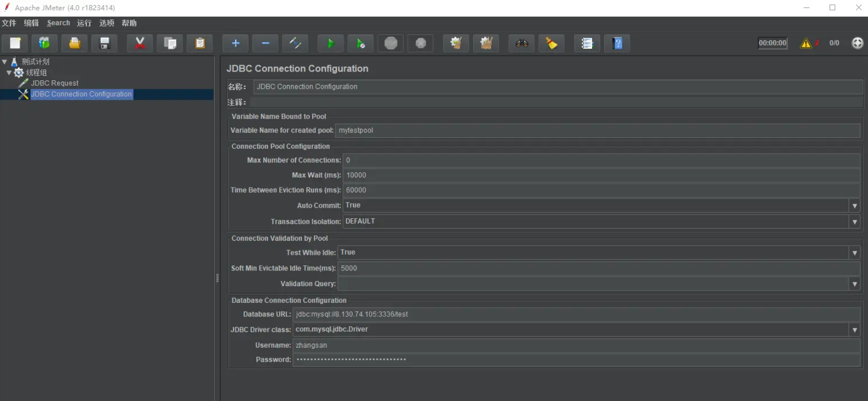Open the 文件 menu

click(9, 23)
